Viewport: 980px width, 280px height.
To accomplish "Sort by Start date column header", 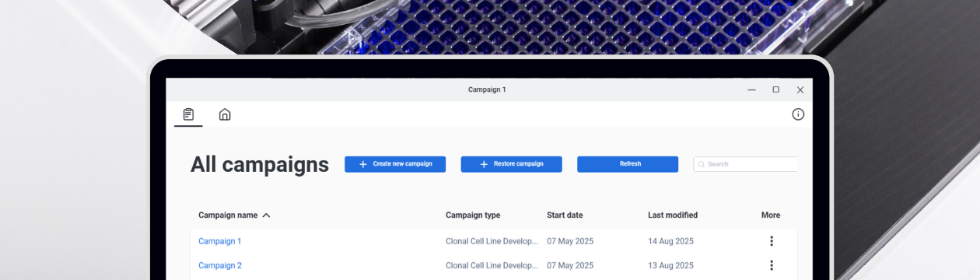I will 565,215.
